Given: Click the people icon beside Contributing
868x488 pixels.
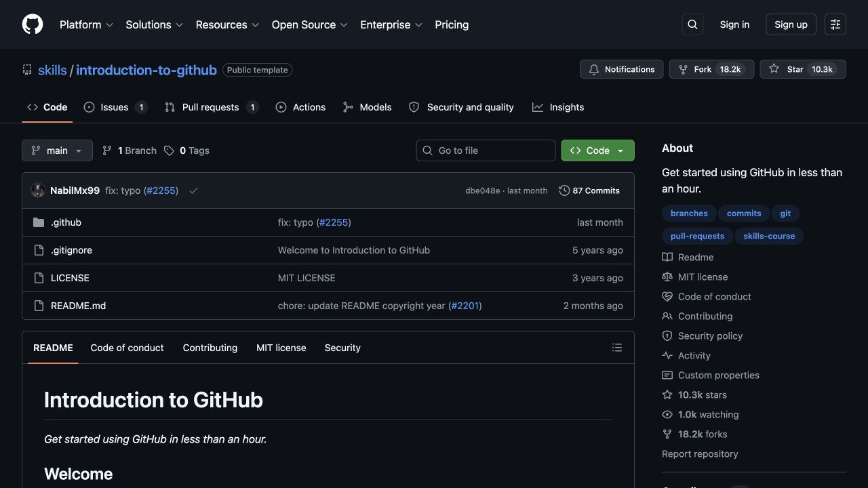Looking at the screenshot, I should (667, 317).
